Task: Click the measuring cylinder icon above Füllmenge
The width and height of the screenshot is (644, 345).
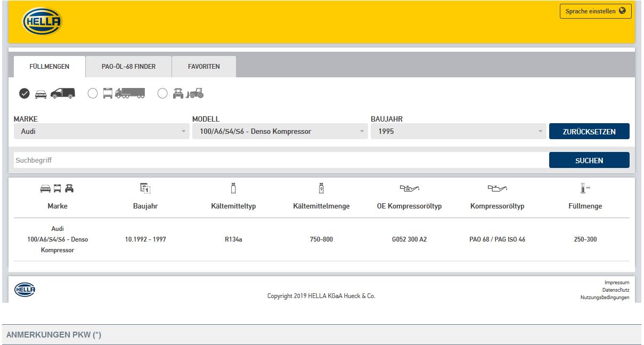Action: pyautogui.click(x=584, y=188)
